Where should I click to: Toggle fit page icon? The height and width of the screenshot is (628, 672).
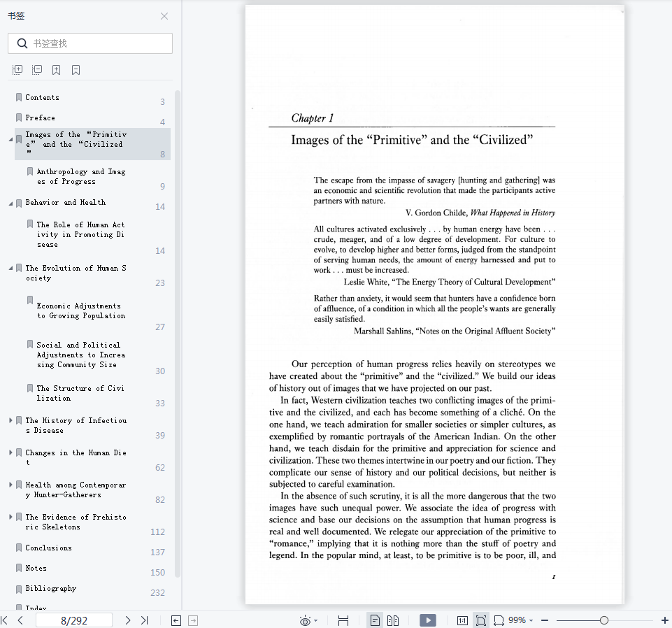[481, 620]
